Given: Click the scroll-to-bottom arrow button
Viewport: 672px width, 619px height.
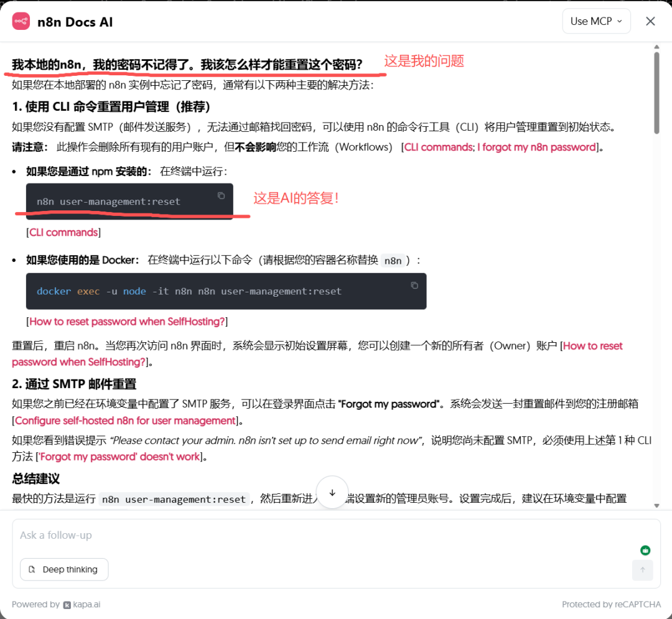Looking at the screenshot, I should pos(332,492).
